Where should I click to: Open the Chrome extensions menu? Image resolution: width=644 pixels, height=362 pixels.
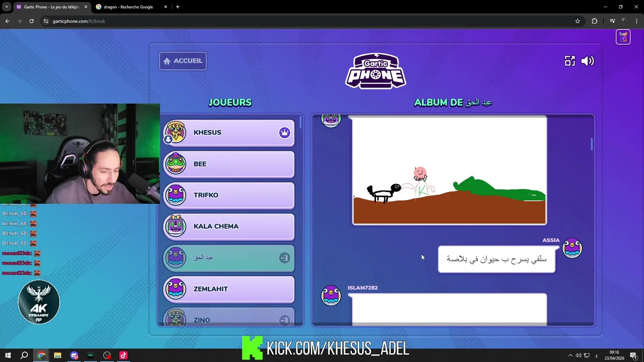pos(595,21)
